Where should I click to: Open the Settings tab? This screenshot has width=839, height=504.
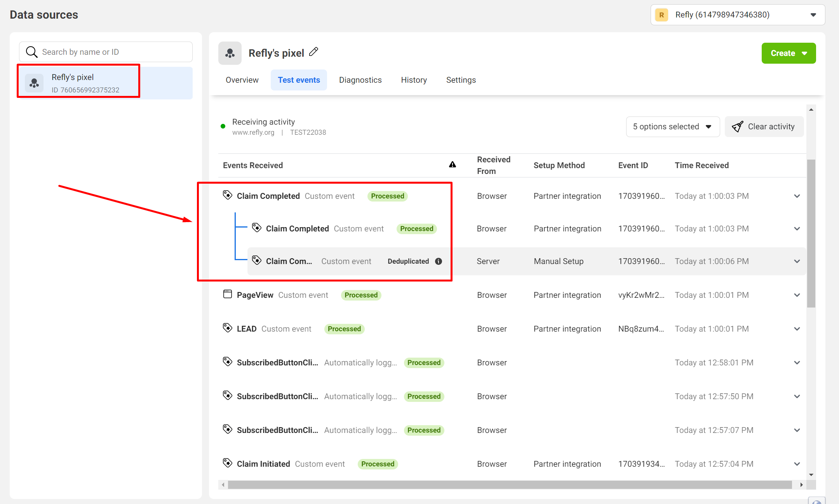pos(461,80)
